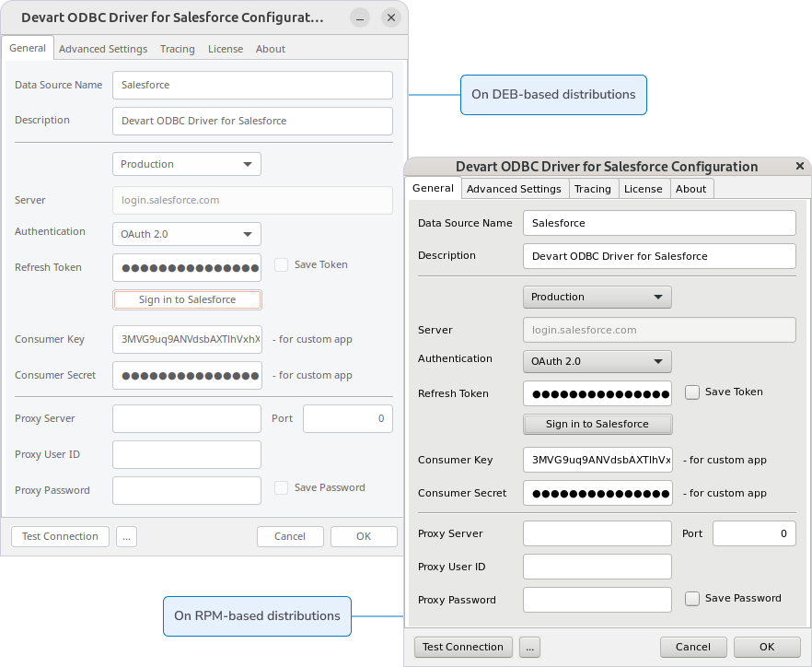Open OAuth 2.0 authentication dropdown in RPM-based dialog
Screen dimensions: 812x667
(597, 361)
